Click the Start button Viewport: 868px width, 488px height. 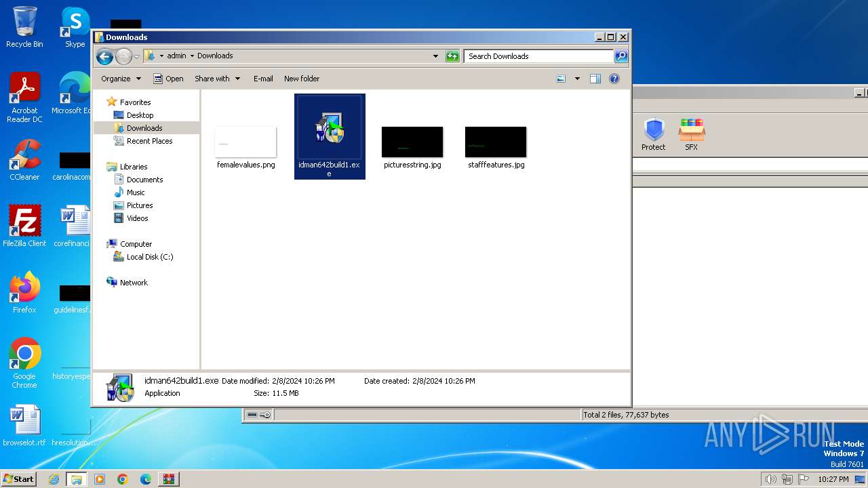click(18, 479)
